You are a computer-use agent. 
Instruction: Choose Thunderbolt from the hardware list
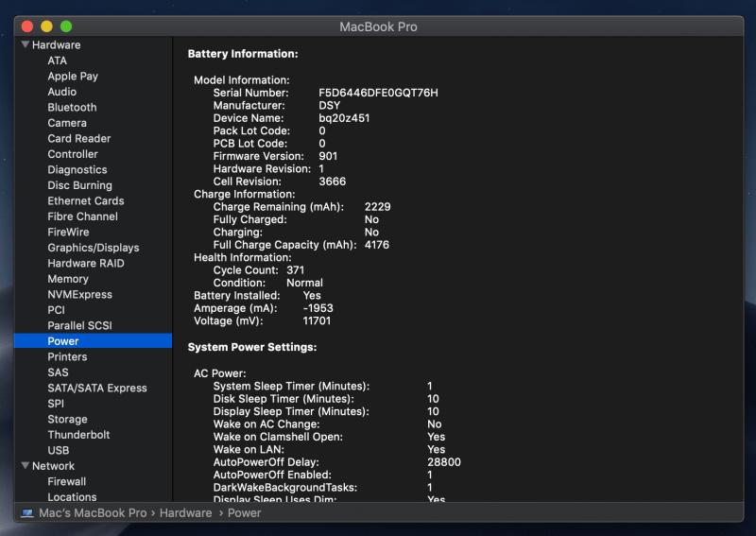78,435
